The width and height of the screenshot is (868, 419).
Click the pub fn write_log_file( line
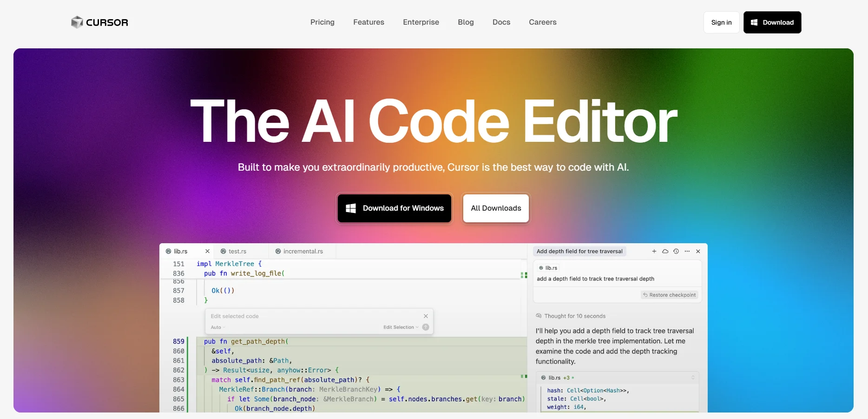pyautogui.click(x=244, y=273)
